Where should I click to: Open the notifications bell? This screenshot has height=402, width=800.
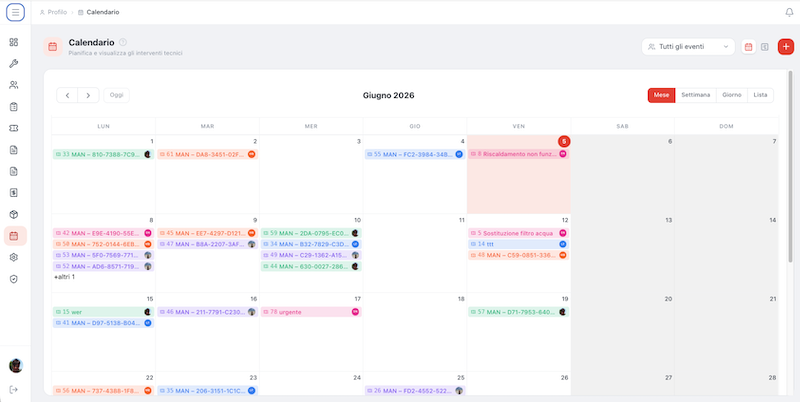click(x=789, y=12)
